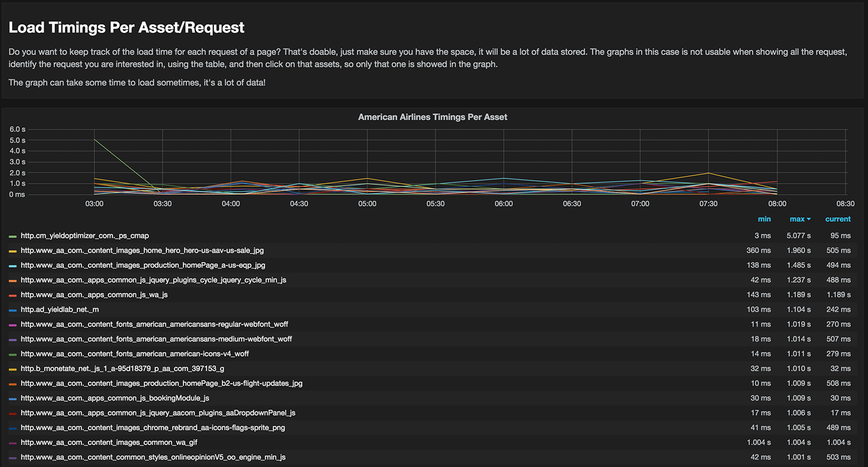Sort the legend by the min column
868x467 pixels.
(x=764, y=219)
